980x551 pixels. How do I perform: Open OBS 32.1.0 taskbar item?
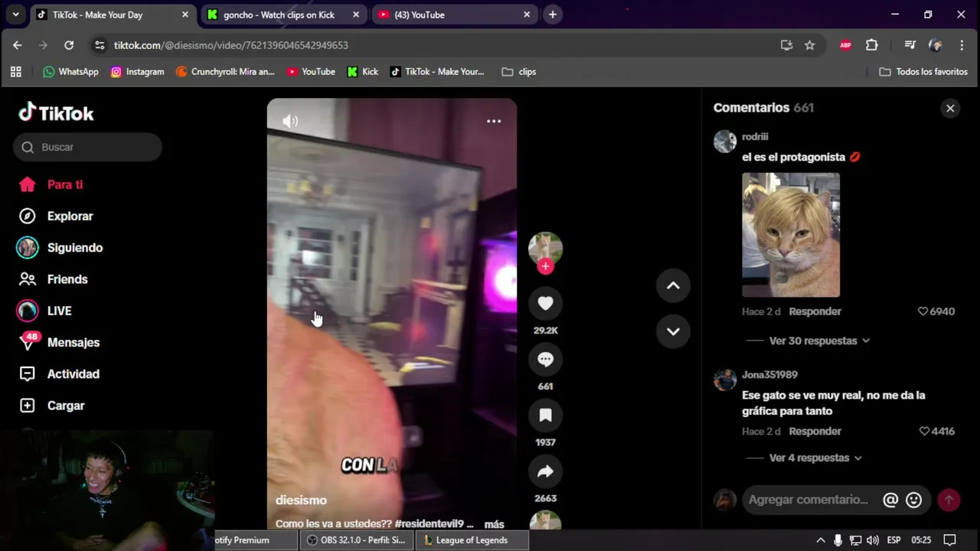(x=356, y=540)
